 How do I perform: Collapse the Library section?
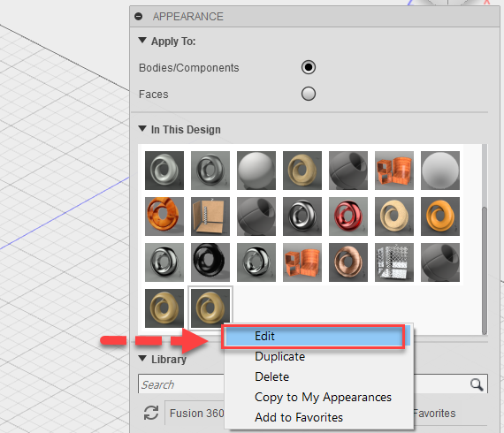142,359
